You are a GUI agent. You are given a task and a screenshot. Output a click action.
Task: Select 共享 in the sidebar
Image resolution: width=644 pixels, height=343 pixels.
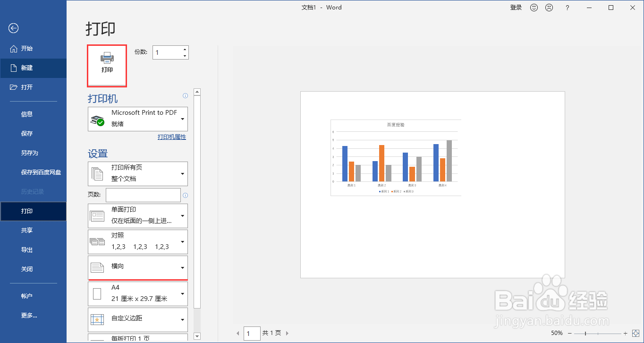click(x=33, y=231)
